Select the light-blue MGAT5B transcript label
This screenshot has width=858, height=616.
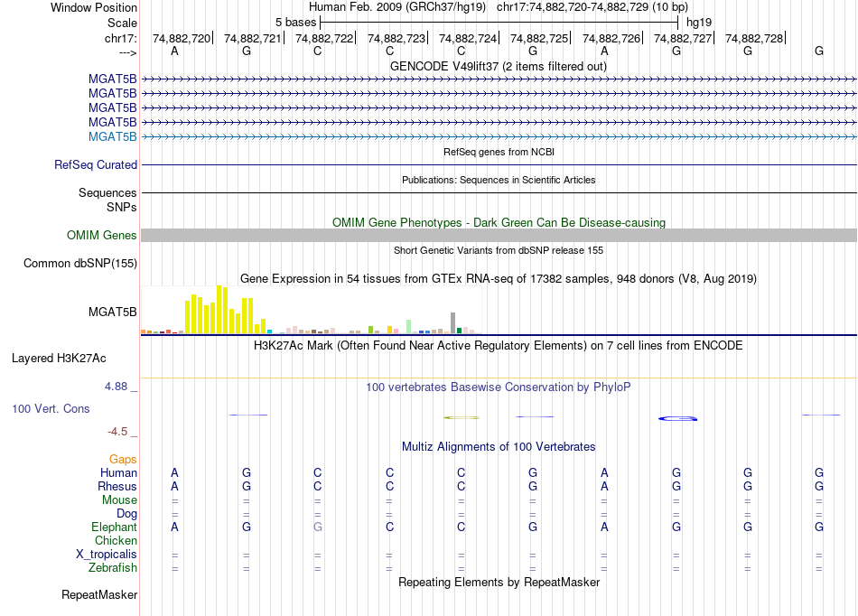point(112,136)
